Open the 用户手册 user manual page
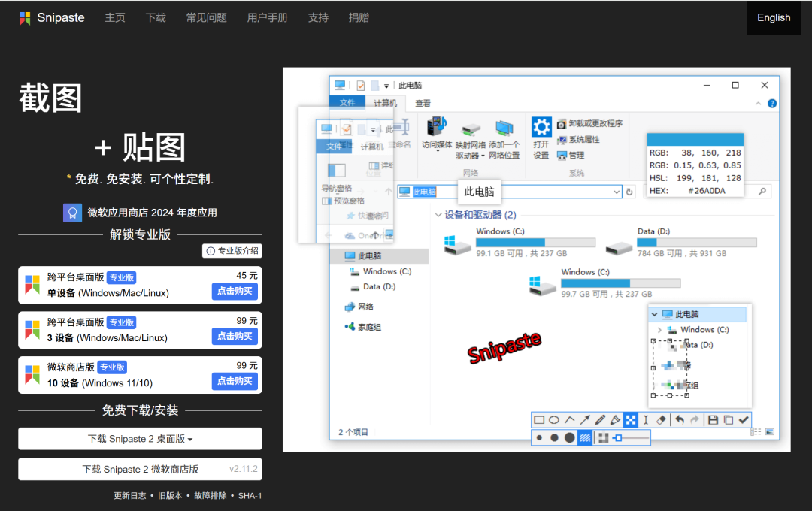The image size is (812, 511). tap(267, 17)
